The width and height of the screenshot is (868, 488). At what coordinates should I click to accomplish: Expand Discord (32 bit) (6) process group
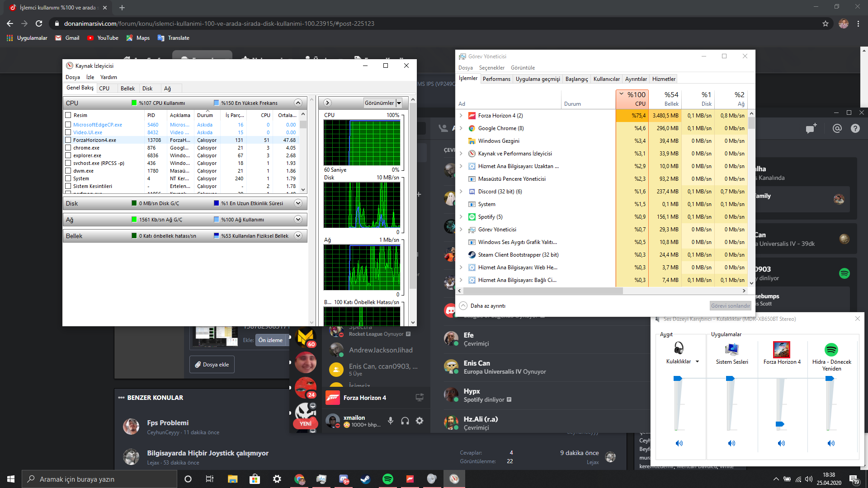(x=461, y=192)
